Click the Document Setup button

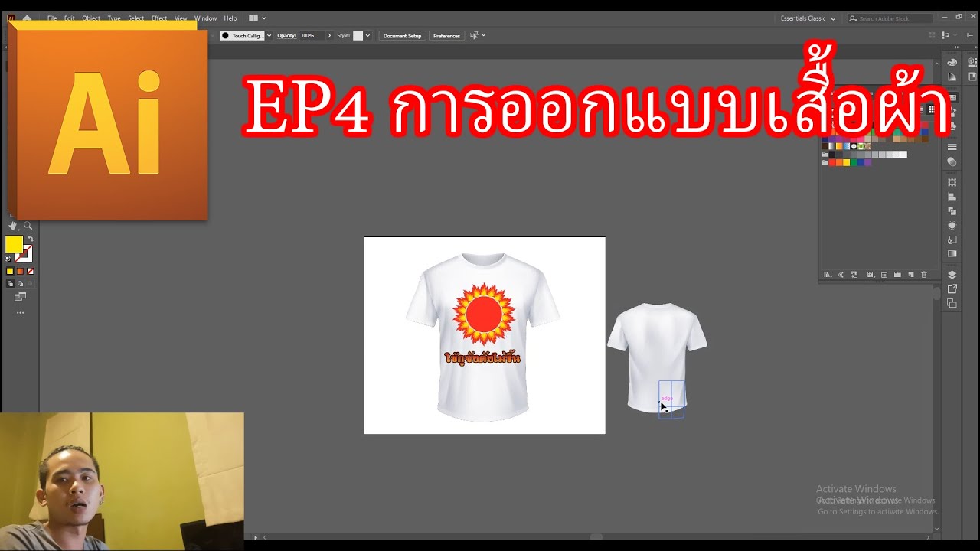pos(402,36)
